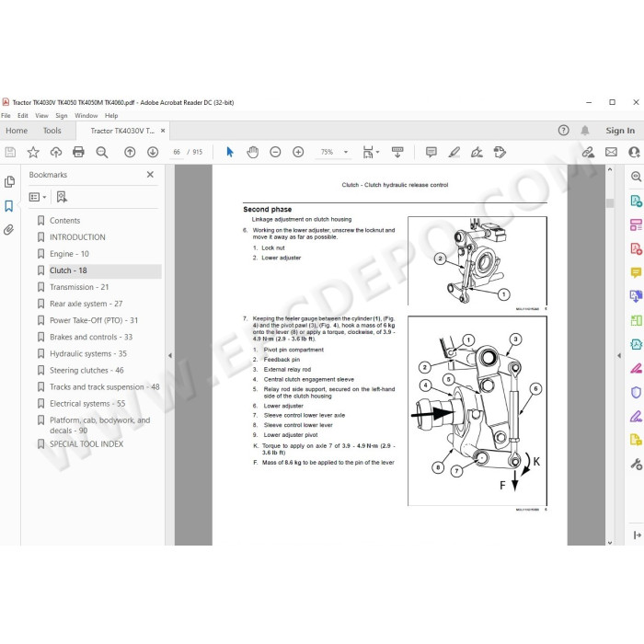Viewport: 644px width, 644px height.
Task: Open Power Take-Off (PTO) - 31 bookmark
Action: coord(94,320)
